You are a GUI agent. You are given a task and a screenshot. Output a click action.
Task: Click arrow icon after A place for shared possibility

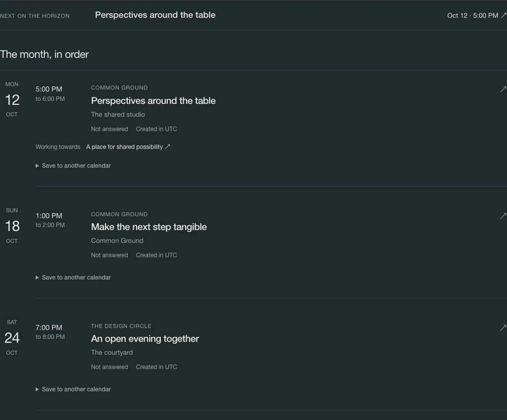click(x=167, y=146)
